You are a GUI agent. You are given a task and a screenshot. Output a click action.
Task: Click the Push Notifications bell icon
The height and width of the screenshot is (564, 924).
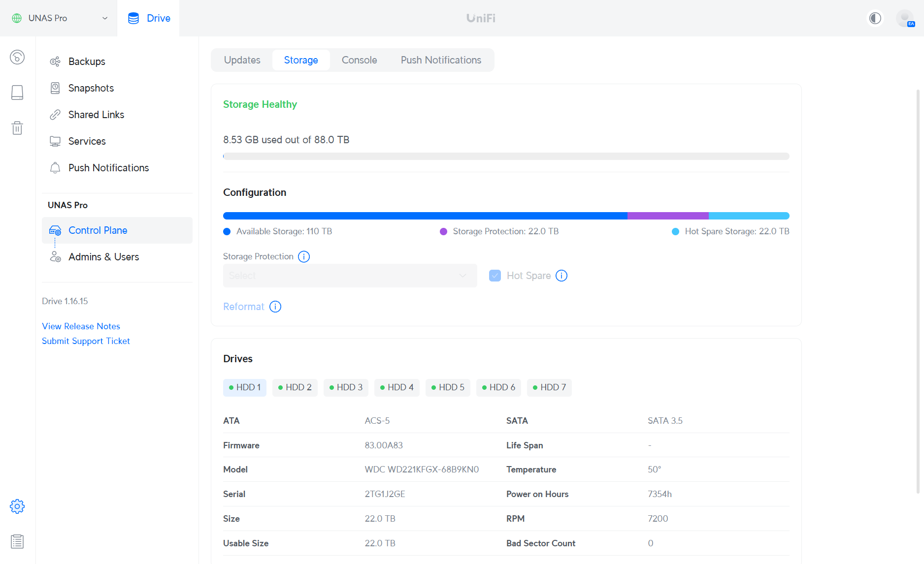55,168
